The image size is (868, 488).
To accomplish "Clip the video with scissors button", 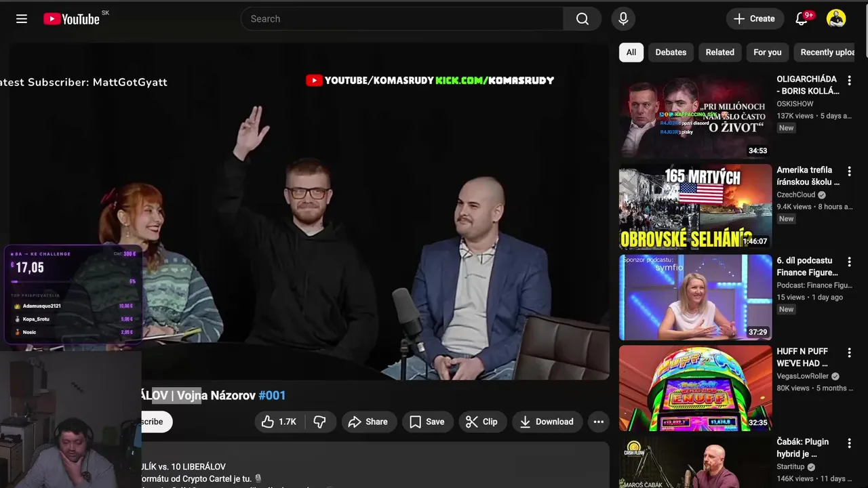I will coord(482,422).
